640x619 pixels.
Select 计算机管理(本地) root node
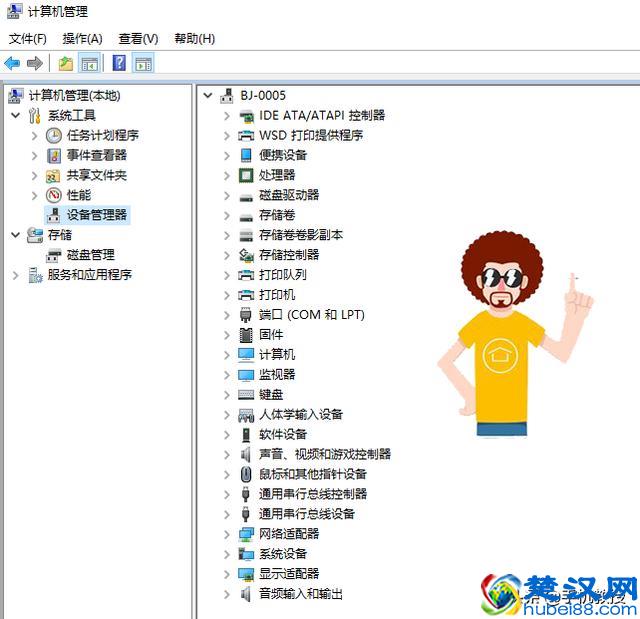click(x=74, y=95)
